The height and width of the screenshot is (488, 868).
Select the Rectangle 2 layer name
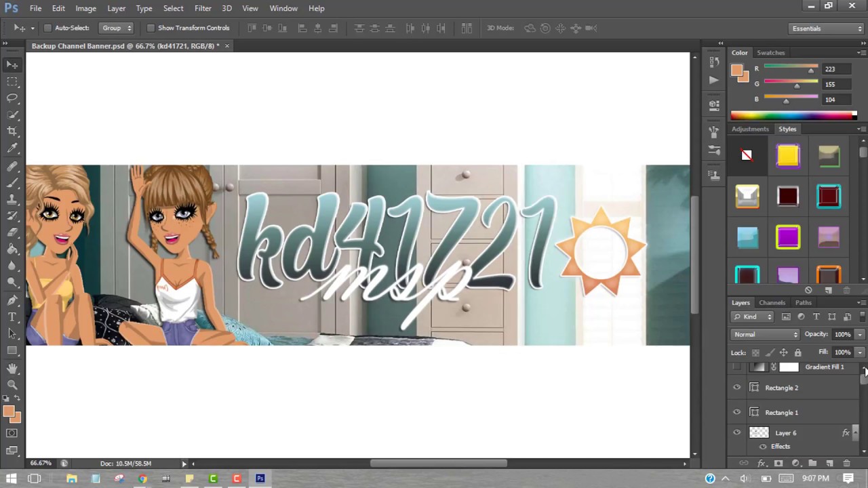[x=781, y=388]
